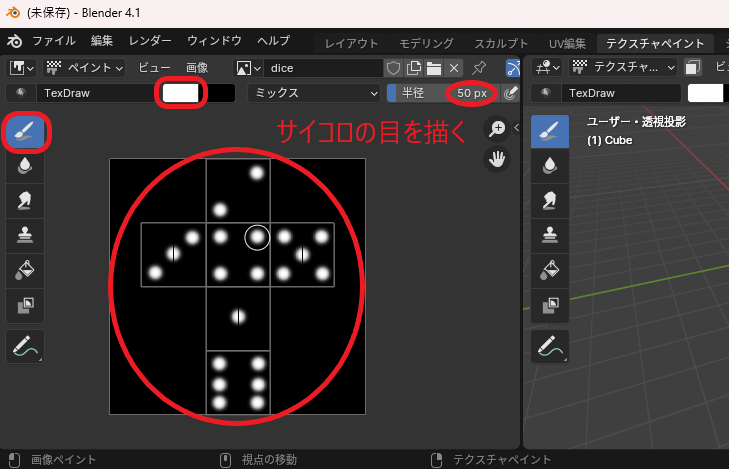Select the Clone stamp tool in the image editor
Viewport: 729px width, 469px height.
[x=25, y=235]
